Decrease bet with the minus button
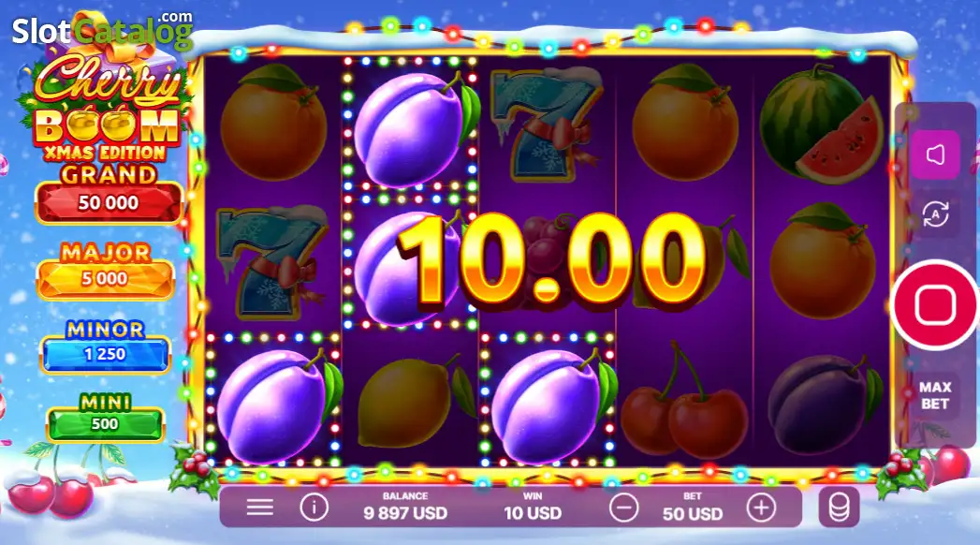This screenshot has width=980, height=545. tap(623, 508)
